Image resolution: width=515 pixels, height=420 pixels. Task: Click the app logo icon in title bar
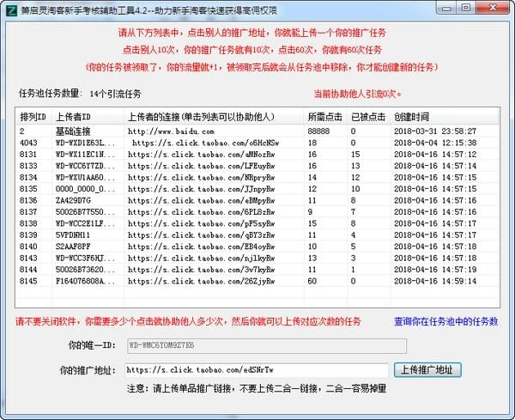(x=11, y=10)
